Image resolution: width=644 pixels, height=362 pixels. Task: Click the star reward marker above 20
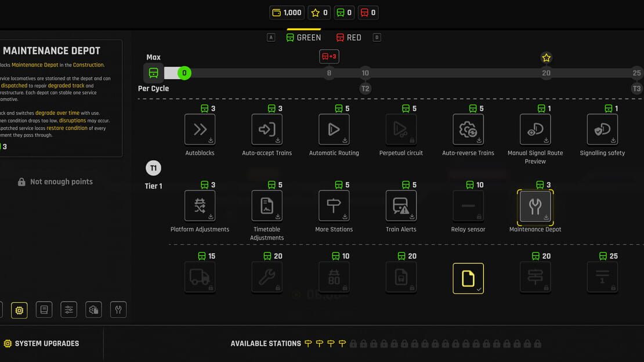click(547, 57)
